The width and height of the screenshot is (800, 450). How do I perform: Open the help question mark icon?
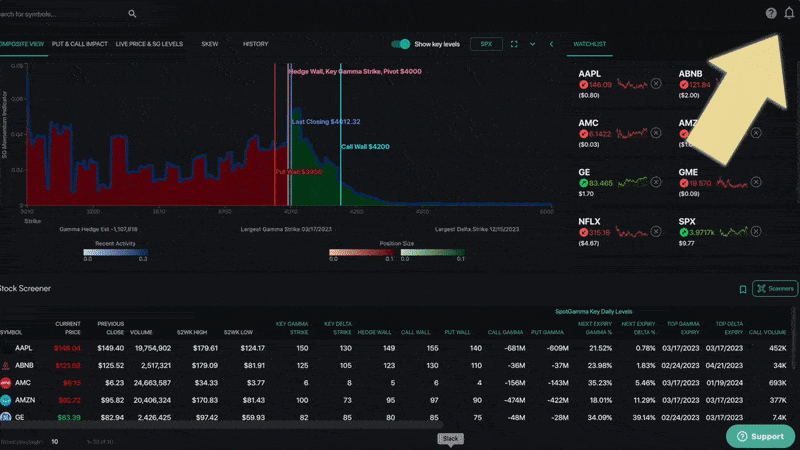pyautogui.click(x=771, y=13)
